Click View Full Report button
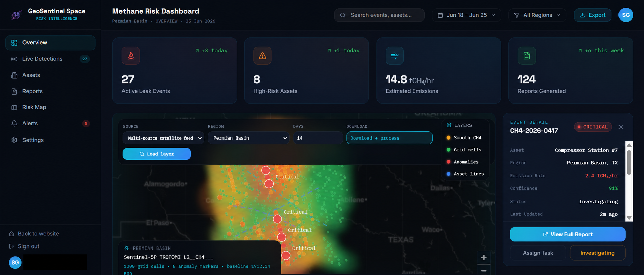The width and height of the screenshot is (644, 275). click(567, 234)
